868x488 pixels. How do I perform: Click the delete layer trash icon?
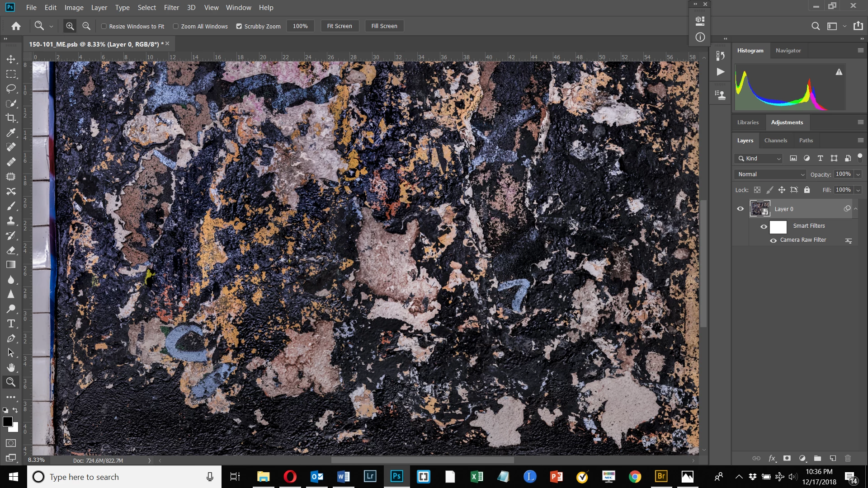848,458
